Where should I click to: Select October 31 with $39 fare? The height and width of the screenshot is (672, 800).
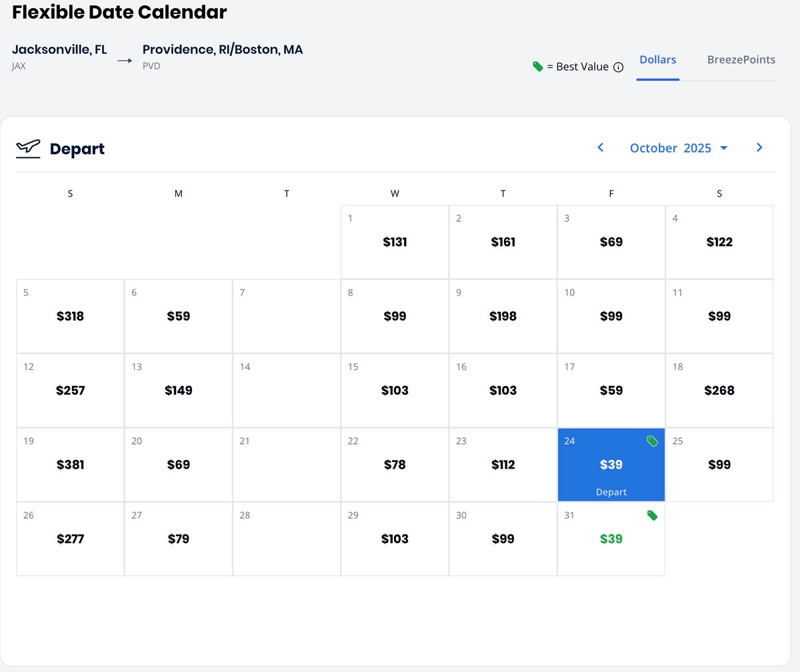(x=611, y=539)
